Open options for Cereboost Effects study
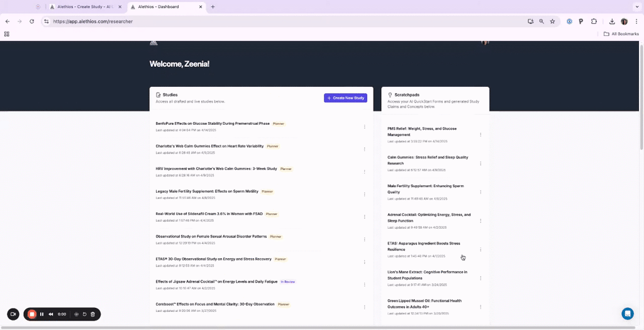Image resolution: width=644 pixels, height=330 pixels. (364, 307)
